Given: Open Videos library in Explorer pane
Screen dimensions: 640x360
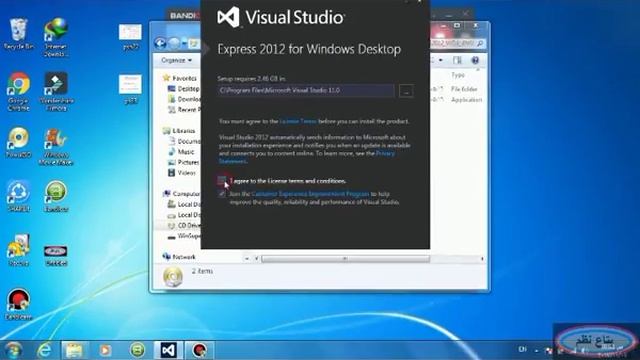Looking at the screenshot, I should click(x=182, y=173).
